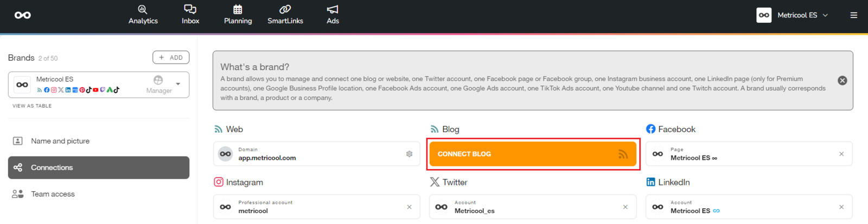The height and width of the screenshot is (224, 868).
Task: Open the Analytics section
Action: 143,15
